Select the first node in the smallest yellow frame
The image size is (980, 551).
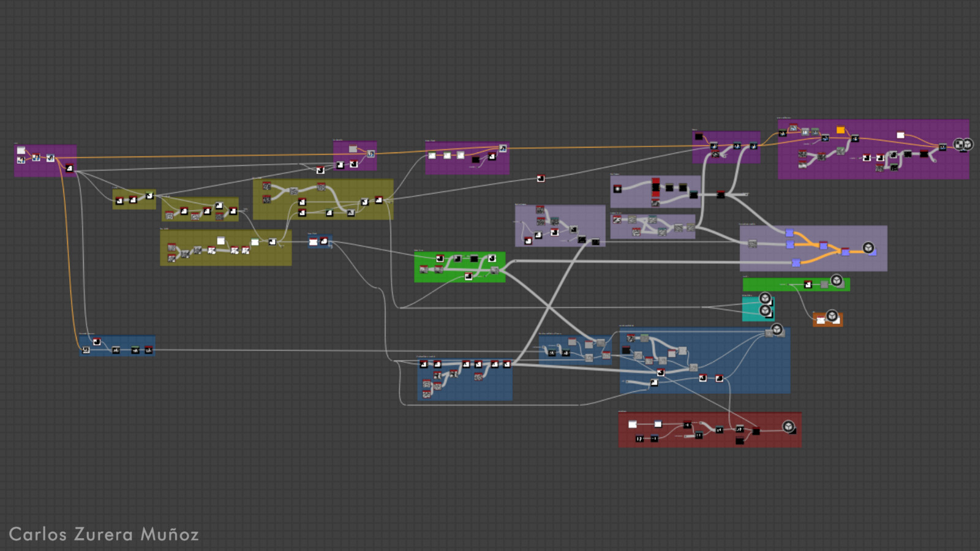pyautogui.click(x=119, y=201)
